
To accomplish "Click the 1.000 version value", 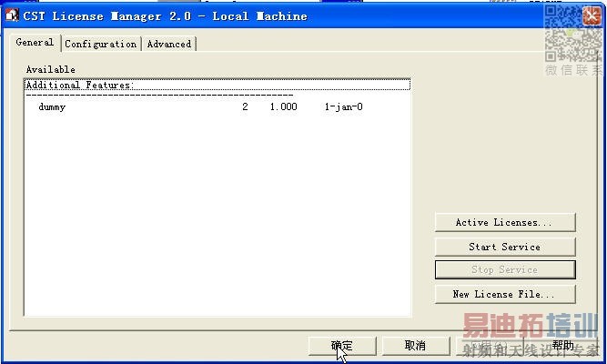I will (283, 106).
